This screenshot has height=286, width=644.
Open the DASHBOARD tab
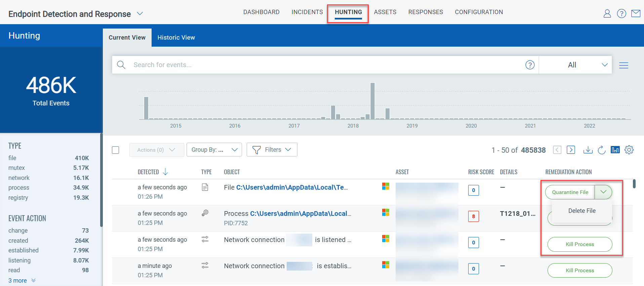pyautogui.click(x=261, y=12)
